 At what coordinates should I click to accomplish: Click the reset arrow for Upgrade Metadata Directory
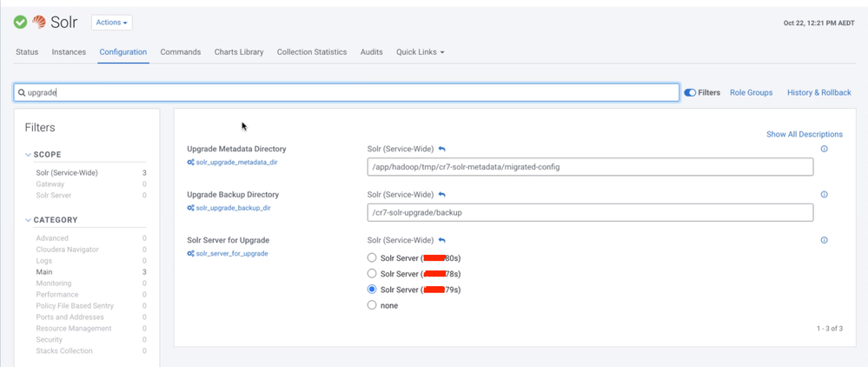click(441, 150)
